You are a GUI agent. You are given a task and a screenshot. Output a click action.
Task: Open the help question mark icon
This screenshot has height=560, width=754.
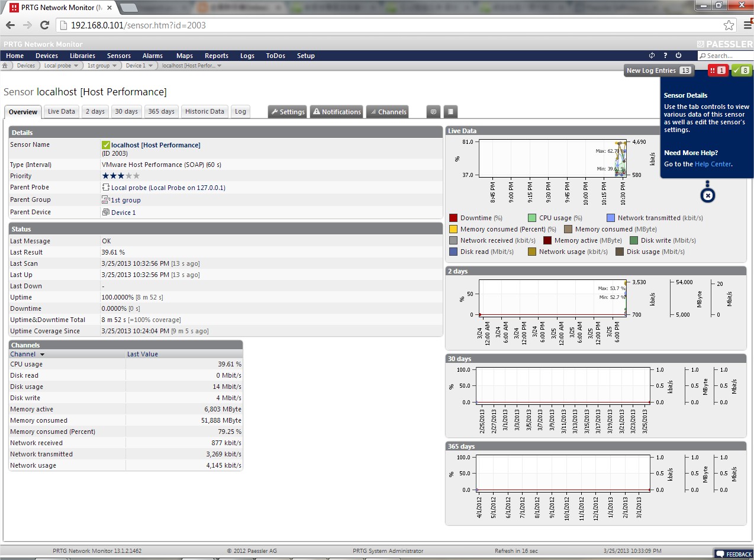[665, 56]
